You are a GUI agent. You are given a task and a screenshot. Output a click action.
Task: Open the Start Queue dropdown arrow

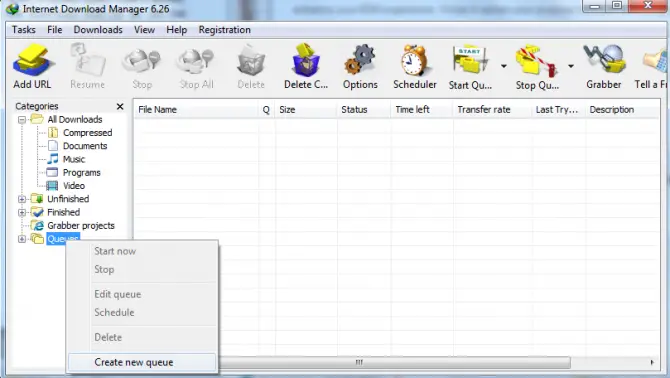pos(504,66)
